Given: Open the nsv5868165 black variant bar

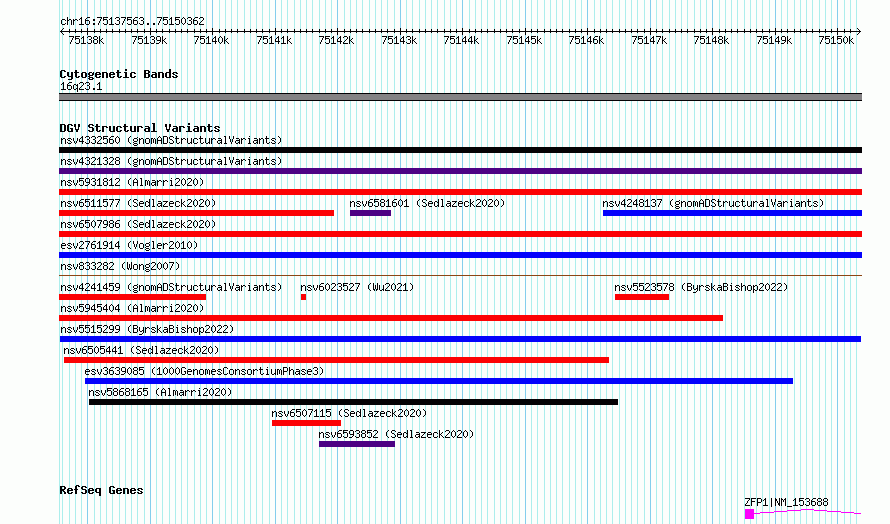Looking at the screenshot, I should coord(353,402).
